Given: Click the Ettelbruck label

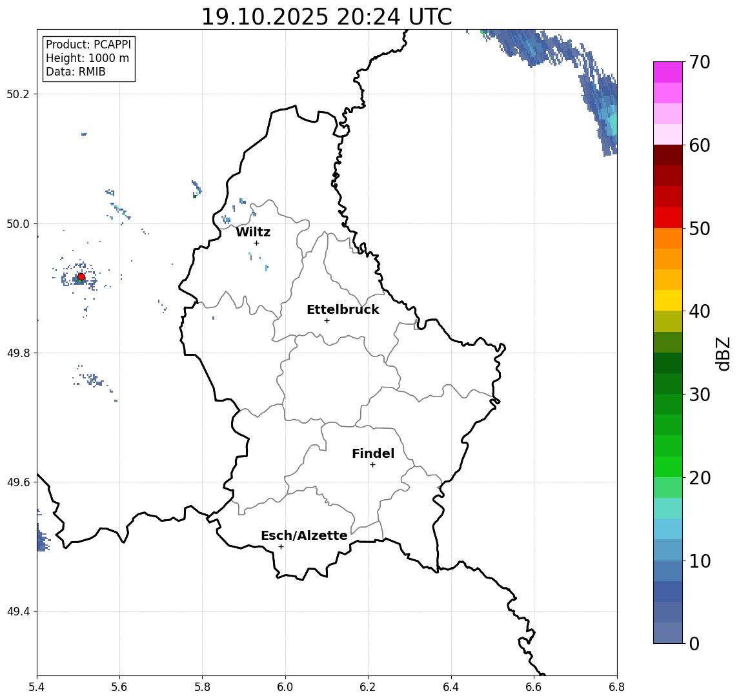Looking at the screenshot, I should [343, 309].
